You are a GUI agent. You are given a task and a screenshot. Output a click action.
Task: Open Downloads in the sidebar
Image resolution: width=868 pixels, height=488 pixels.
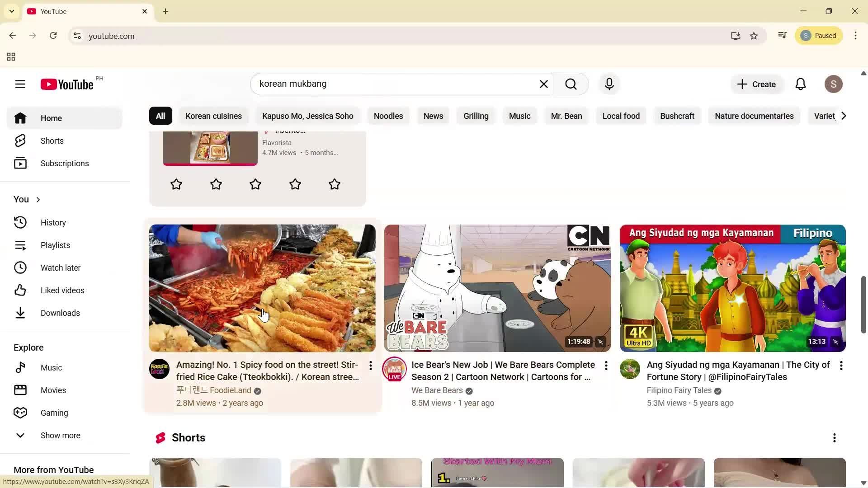pos(61,313)
